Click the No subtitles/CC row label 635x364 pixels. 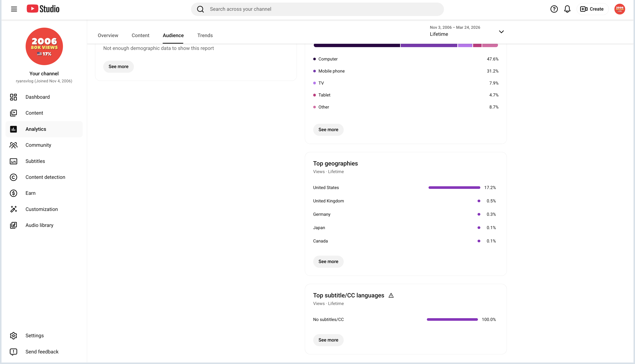click(328, 320)
